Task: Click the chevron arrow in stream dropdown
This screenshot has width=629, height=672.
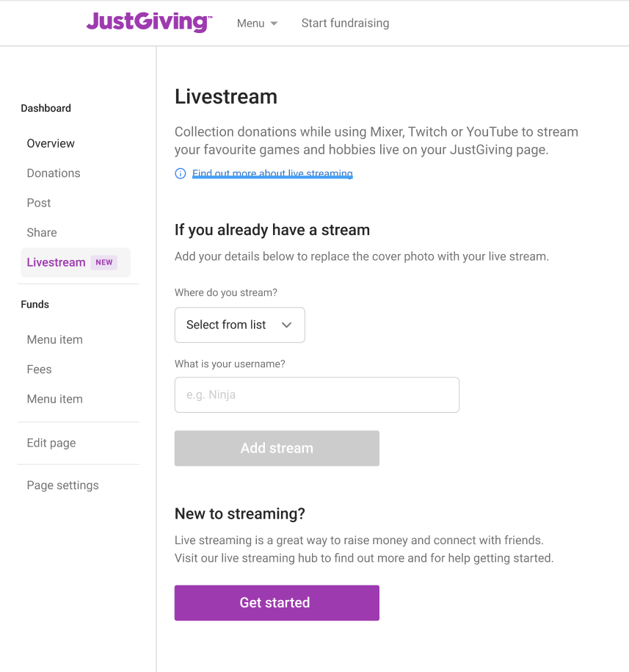Action: click(287, 325)
